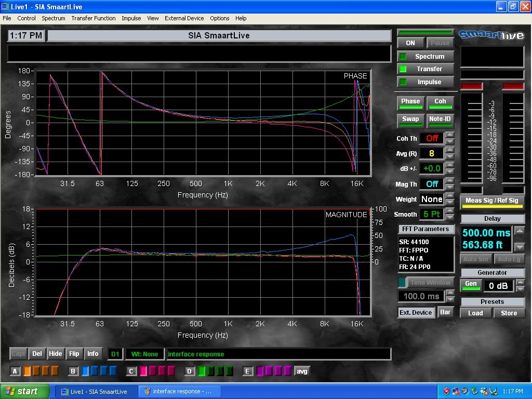Viewport: 532px width, 399px height.
Task: Decrease Mag Th with down arrow
Action: (450, 187)
